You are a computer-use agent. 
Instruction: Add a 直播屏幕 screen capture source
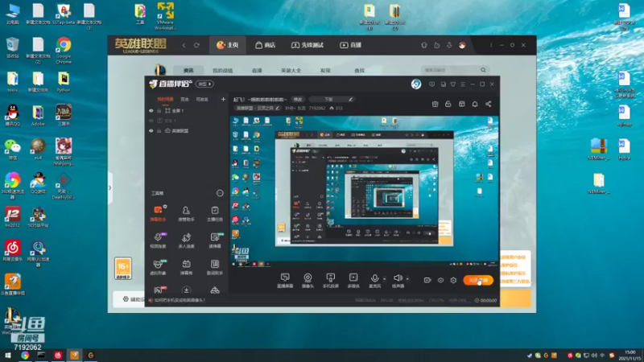pyautogui.click(x=285, y=281)
